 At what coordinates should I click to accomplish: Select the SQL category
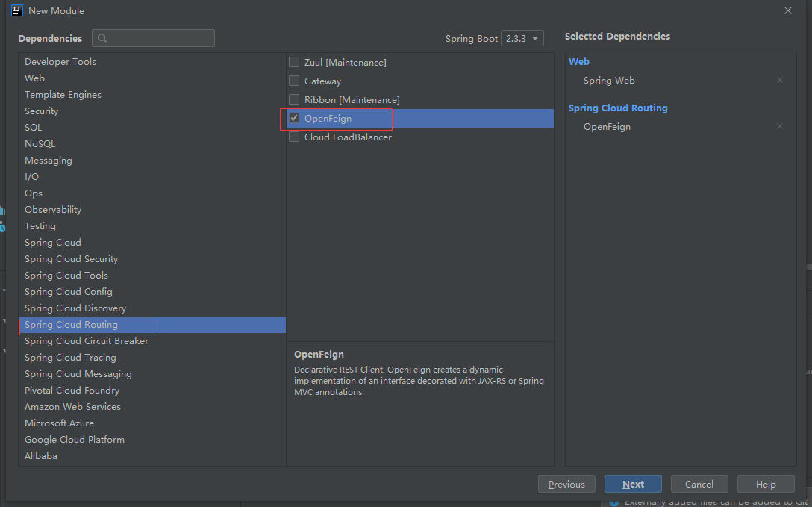point(152,128)
